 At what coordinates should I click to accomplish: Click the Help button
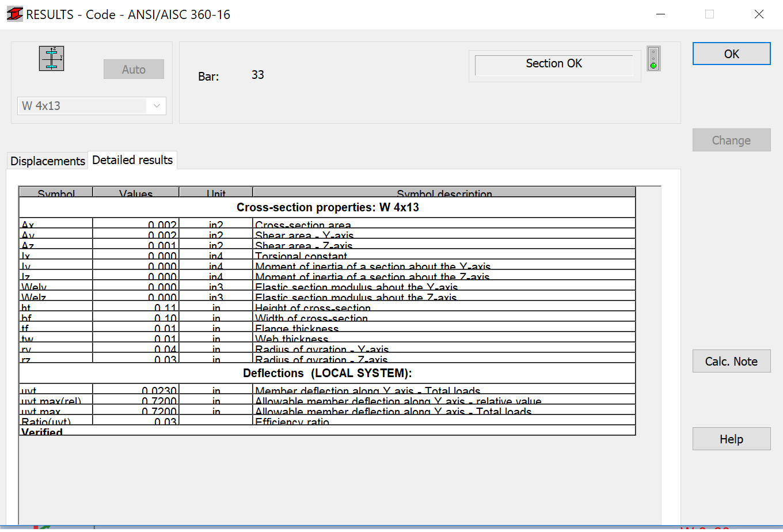(731, 439)
